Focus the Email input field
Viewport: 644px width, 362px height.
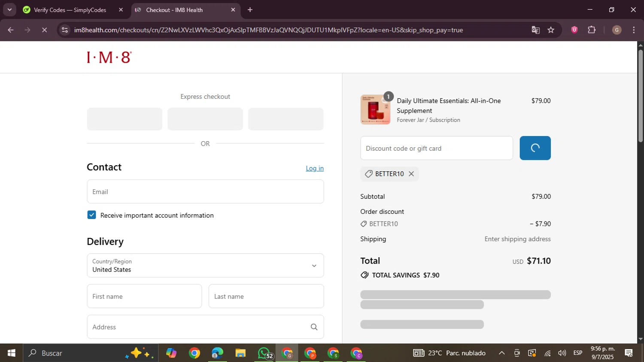pos(205,192)
